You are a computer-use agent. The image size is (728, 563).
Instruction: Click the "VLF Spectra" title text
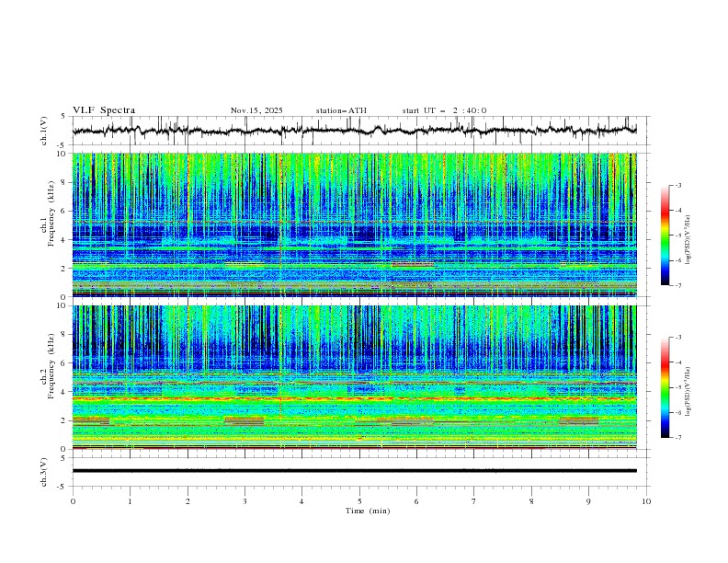[104, 110]
